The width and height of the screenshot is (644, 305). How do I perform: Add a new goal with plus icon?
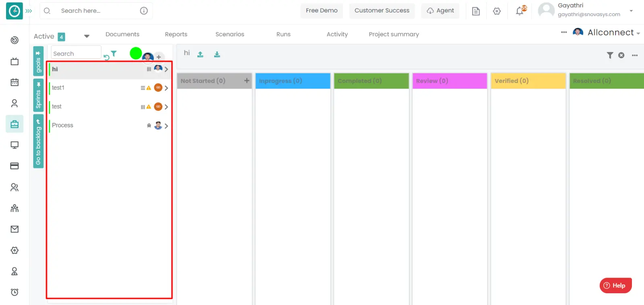[x=159, y=57]
